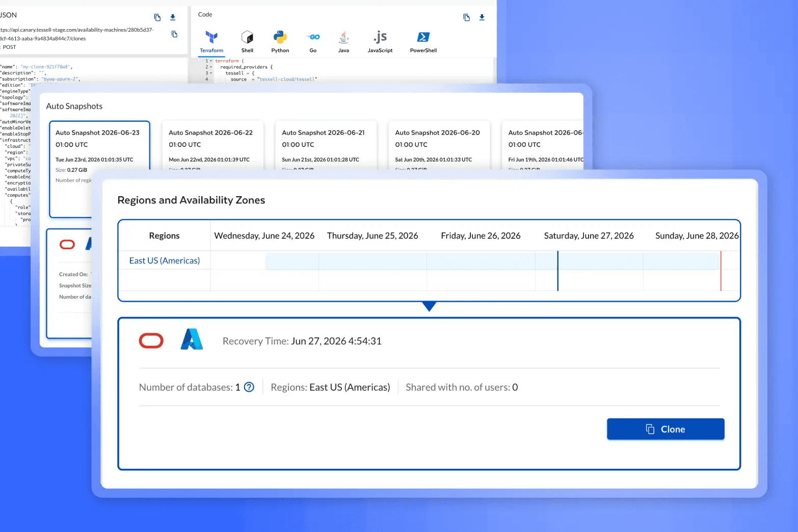Image resolution: width=798 pixels, height=532 pixels.
Task: Click the Sunday, June 28, 2026 column header
Action: click(697, 235)
